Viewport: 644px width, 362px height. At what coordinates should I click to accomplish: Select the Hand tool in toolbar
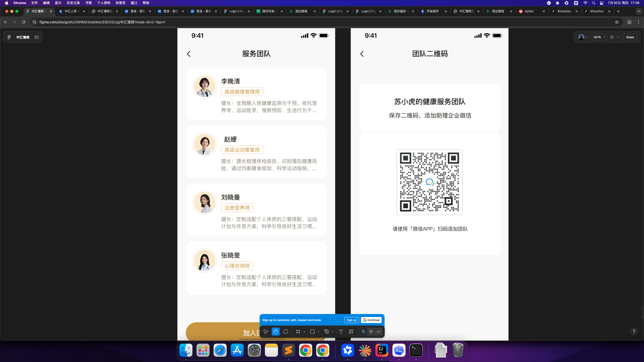point(276,332)
